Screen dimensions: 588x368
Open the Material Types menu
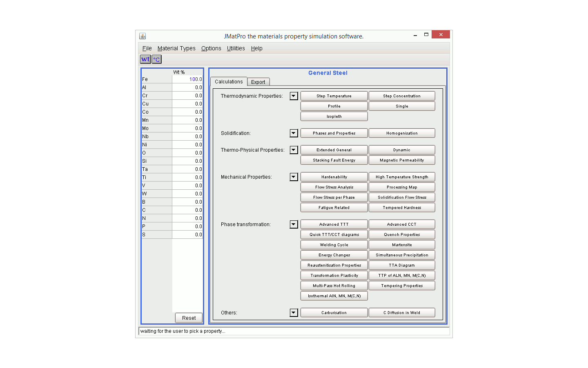click(x=176, y=48)
